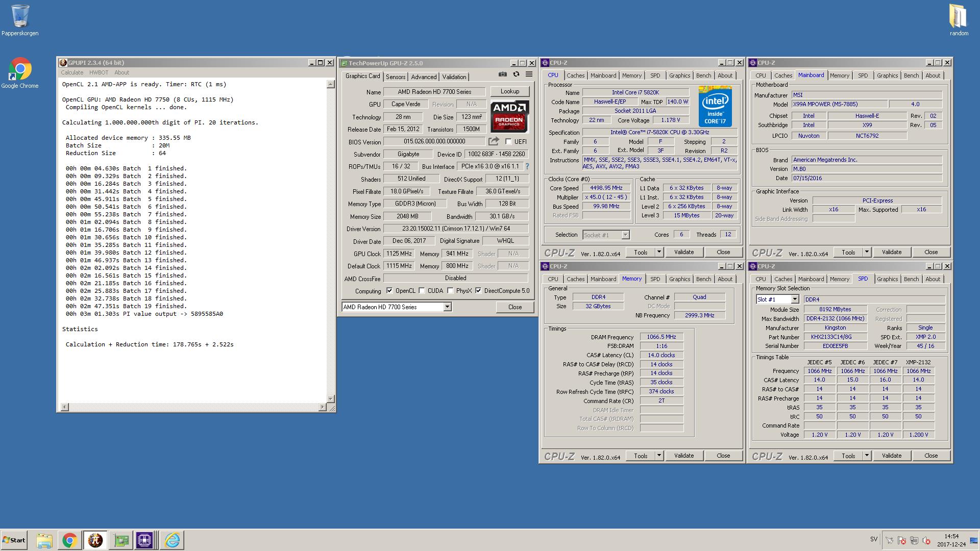Click the GPU Clock 1125 MHz field
Viewport: 980px width, 551px height.
tap(399, 254)
